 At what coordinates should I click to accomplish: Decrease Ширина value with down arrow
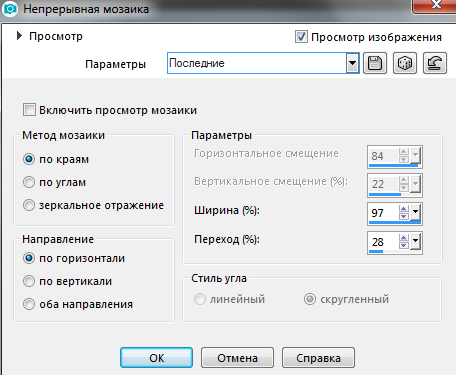pos(404,216)
